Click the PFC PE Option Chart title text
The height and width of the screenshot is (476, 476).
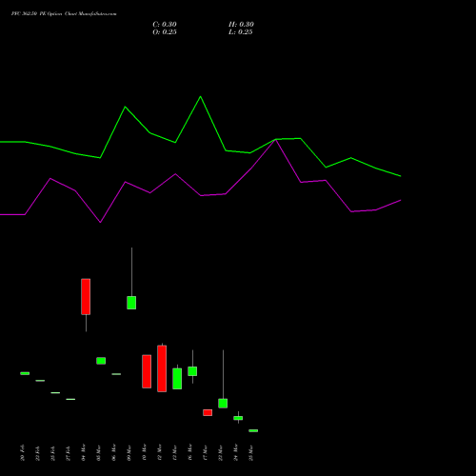pos(64,14)
